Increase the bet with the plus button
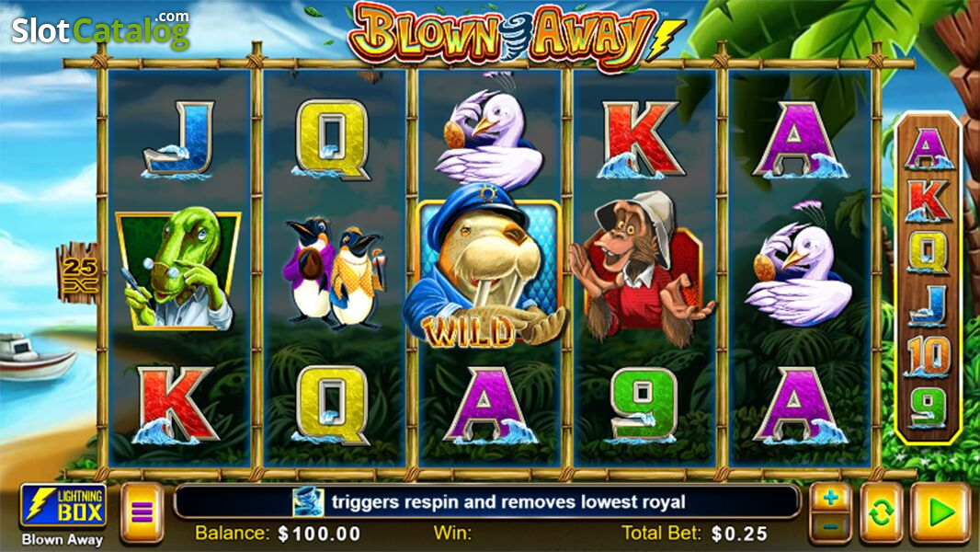The image size is (980, 552). pyautogui.click(x=831, y=498)
